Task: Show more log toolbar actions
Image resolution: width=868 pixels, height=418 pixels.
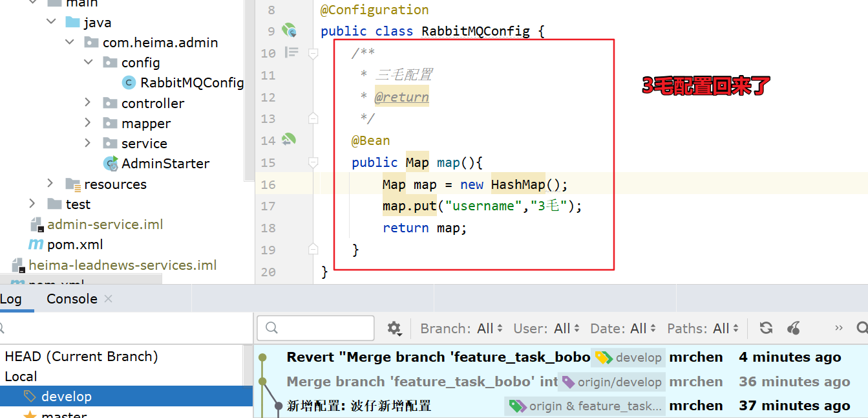Action: point(839,328)
